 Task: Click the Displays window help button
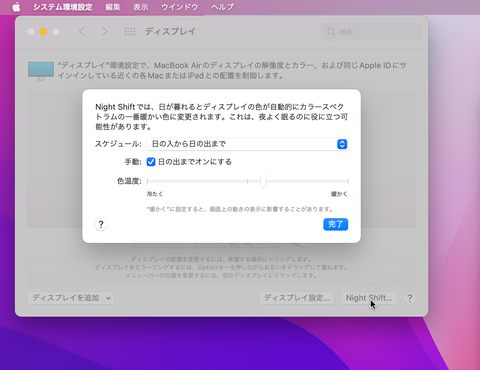point(410,298)
